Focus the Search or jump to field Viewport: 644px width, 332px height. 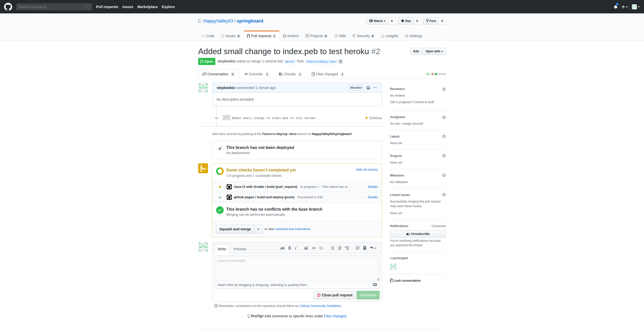54,7
